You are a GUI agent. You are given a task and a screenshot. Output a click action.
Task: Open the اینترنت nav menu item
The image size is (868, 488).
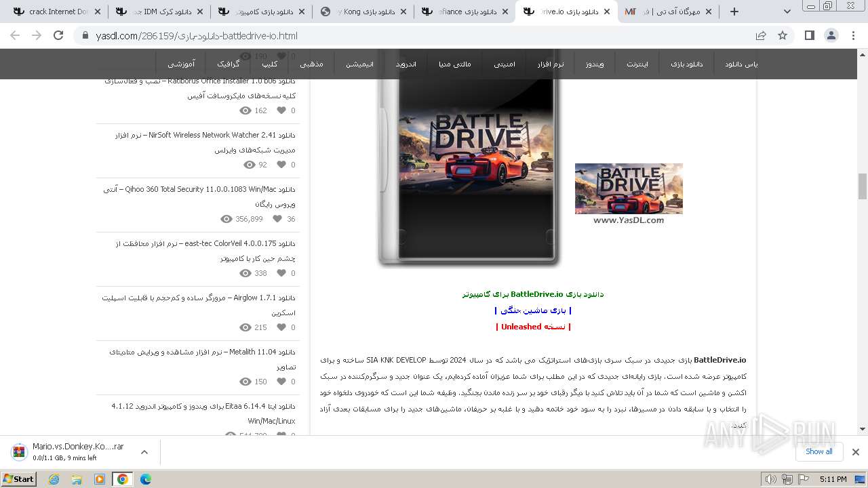tap(637, 64)
